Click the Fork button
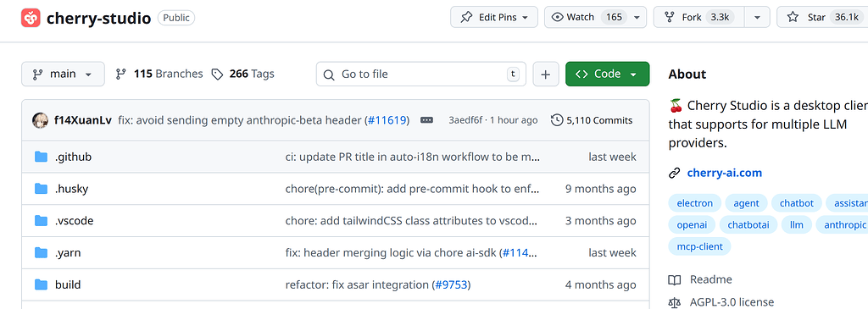Image resolution: width=868 pixels, height=309 pixels. 699,17
